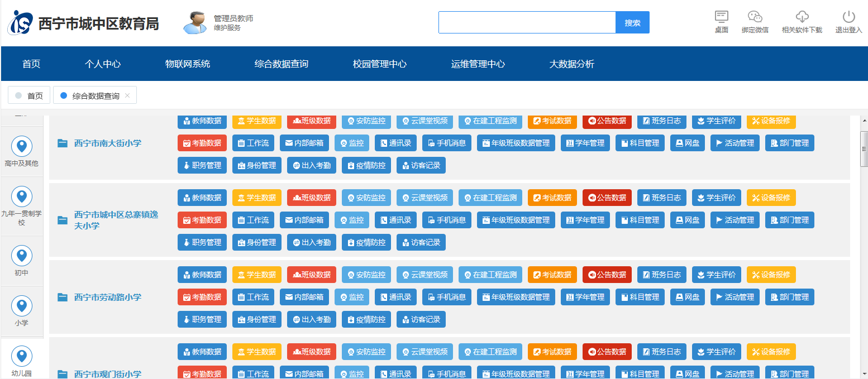This screenshot has height=379, width=868.
Task: Click the 退出登入 power icon
Action: [x=849, y=17]
